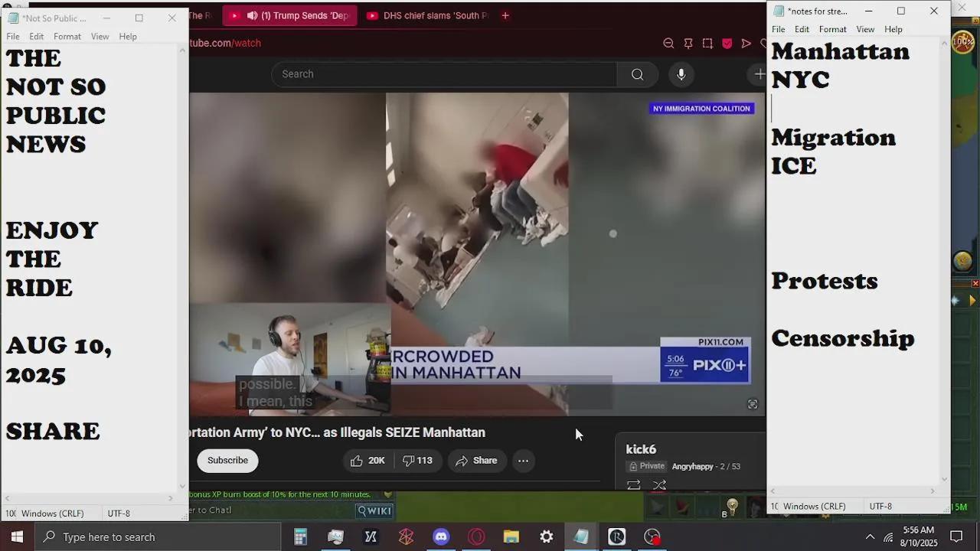Click the network Wi-Fi tray icon

point(888,537)
